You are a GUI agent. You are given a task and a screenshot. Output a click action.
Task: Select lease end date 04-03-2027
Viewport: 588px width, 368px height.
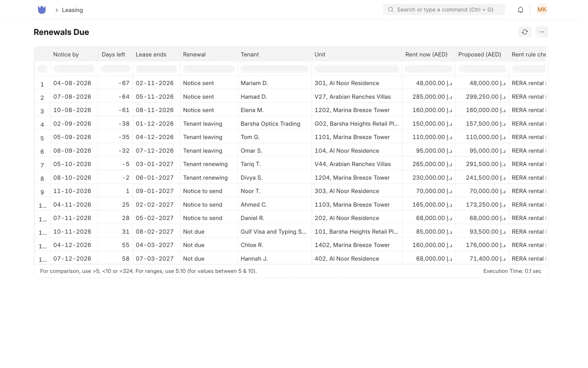click(156, 245)
